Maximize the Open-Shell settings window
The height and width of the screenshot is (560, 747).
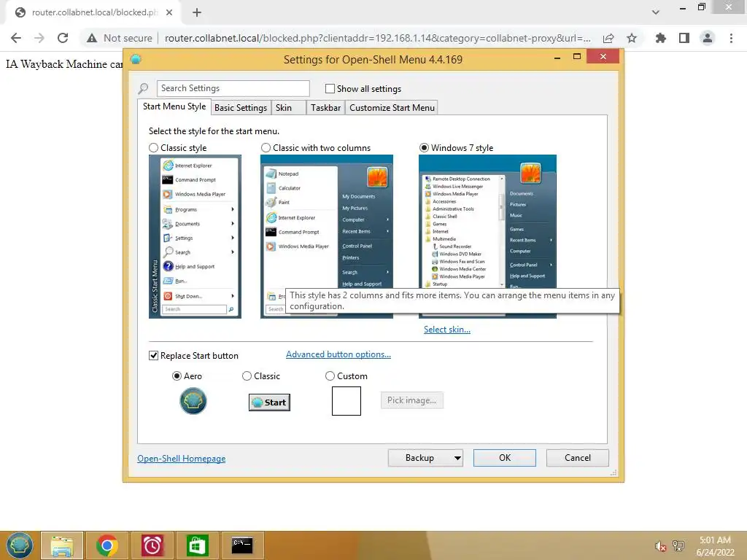coord(577,57)
